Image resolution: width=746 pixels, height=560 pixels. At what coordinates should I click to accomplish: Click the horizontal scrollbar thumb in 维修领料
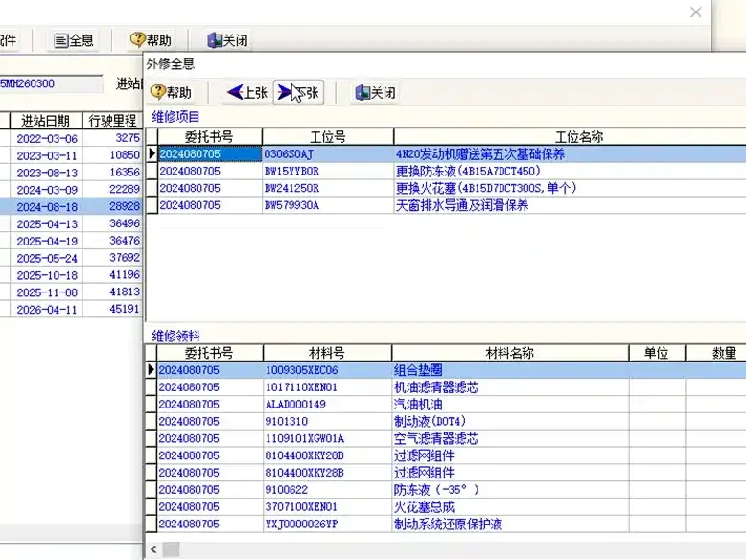pyautogui.click(x=172, y=550)
